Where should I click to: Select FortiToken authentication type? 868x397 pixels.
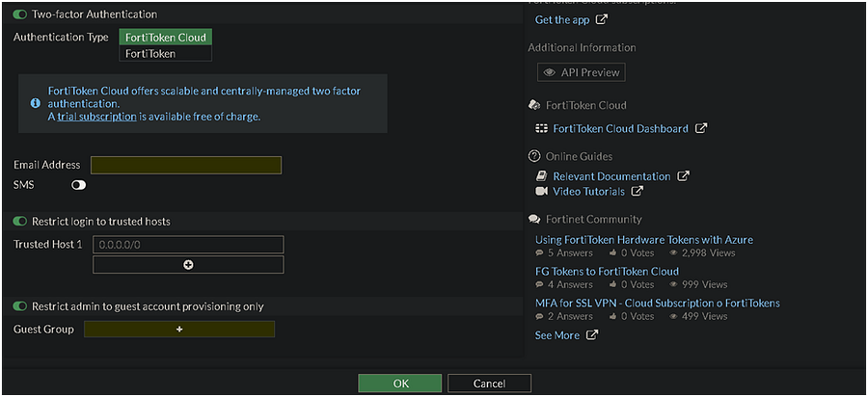166,54
